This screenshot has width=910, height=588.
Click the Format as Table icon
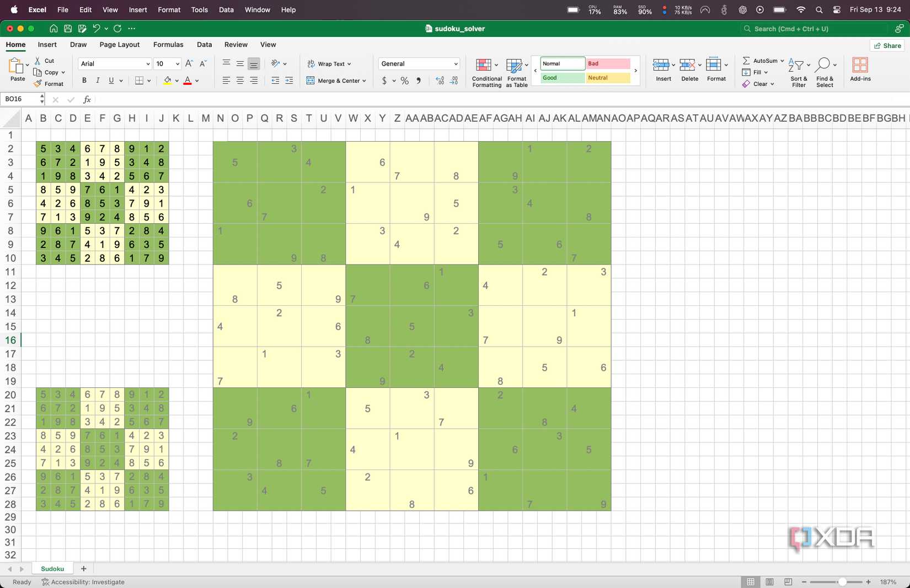(516, 71)
